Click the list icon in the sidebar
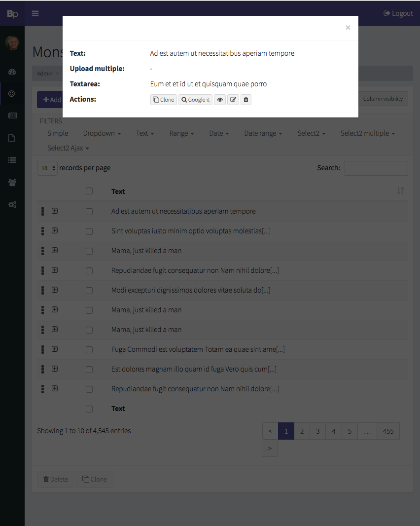The height and width of the screenshot is (526, 420). click(12, 160)
